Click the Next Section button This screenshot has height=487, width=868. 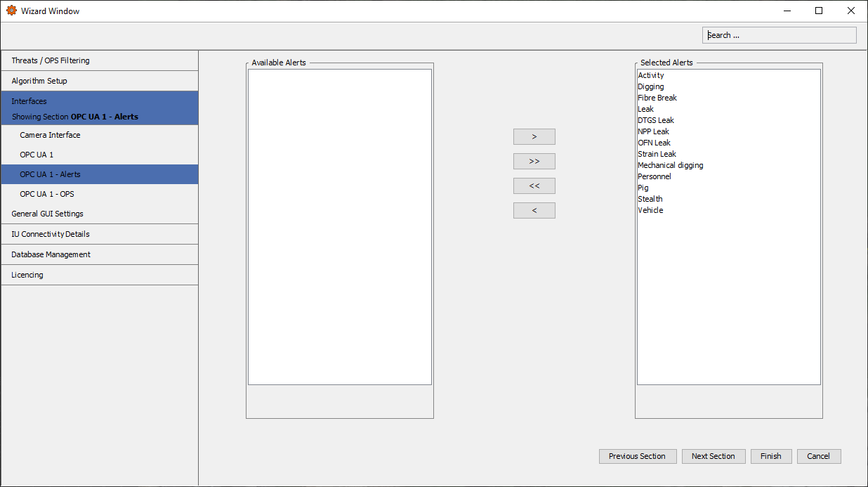pos(713,456)
